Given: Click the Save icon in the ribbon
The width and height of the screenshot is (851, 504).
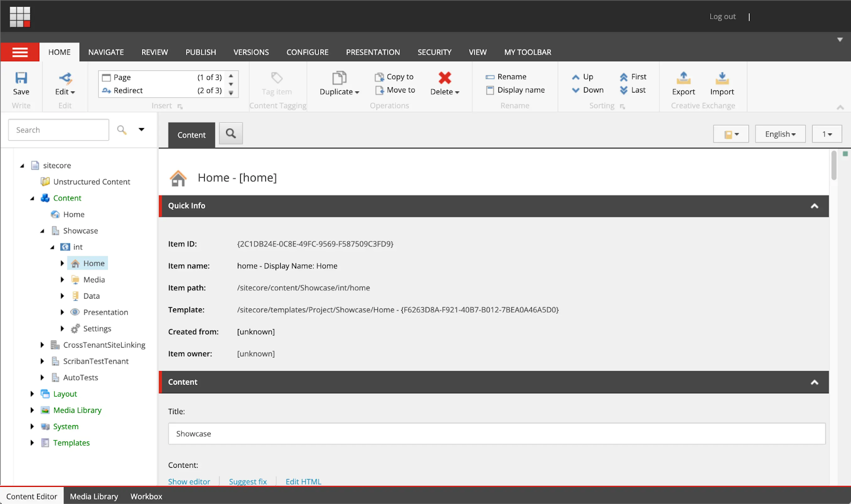Looking at the screenshot, I should (21, 78).
